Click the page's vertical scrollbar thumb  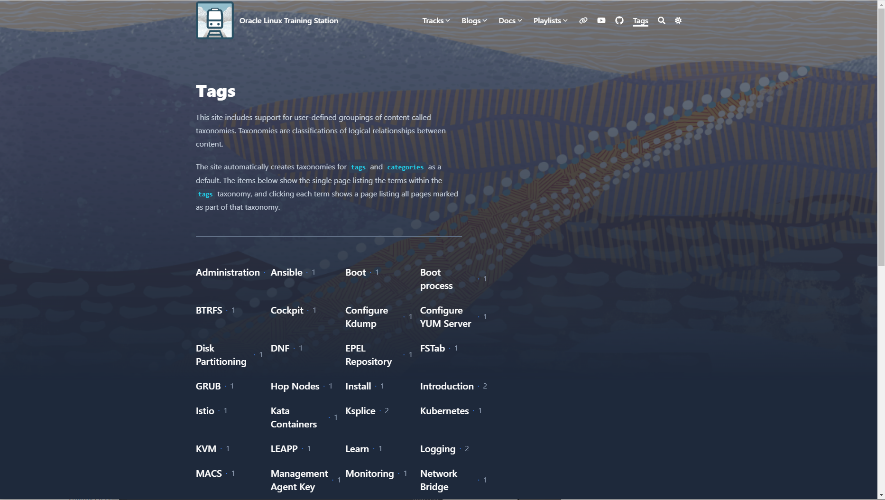(x=881, y=135)
